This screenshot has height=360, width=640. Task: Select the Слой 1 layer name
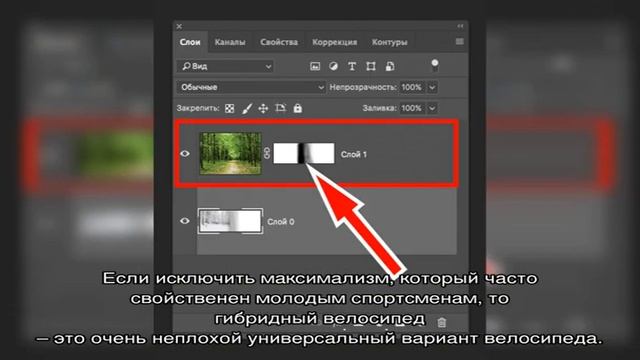(x=353, y=154)
